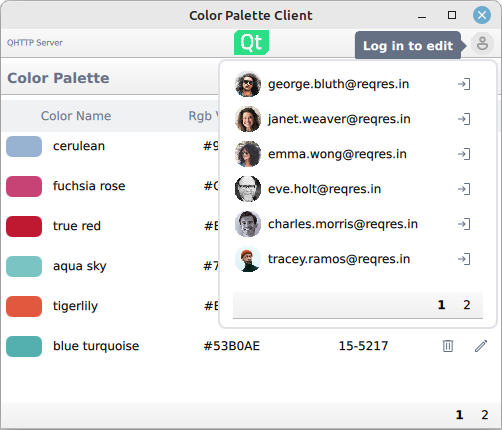This screenshot has width=502, height=430.
Task: Click the green Qt logo
Action: 251,43
